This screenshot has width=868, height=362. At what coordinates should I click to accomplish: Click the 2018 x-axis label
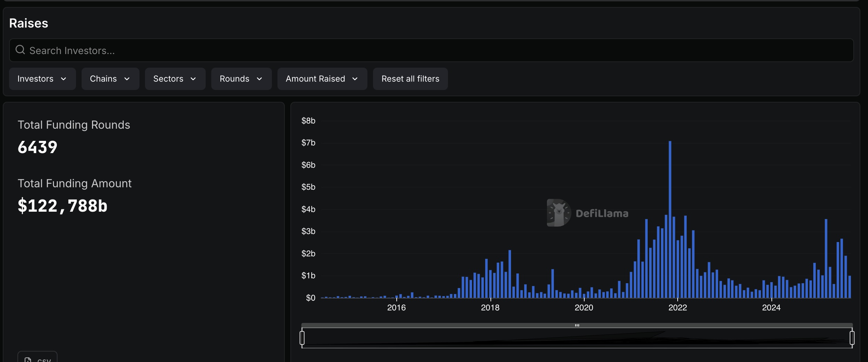[490, 308]
